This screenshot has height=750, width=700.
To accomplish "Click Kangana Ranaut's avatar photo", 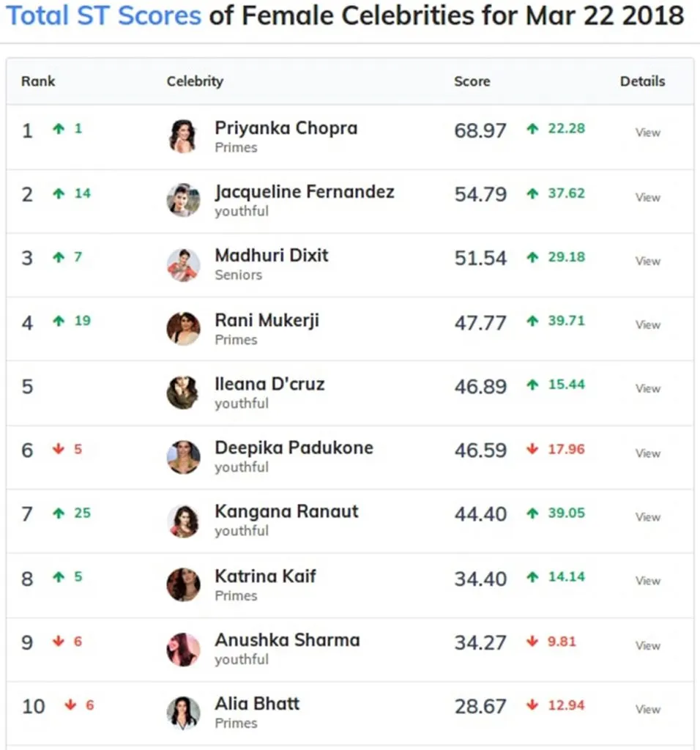I will tap(183, 521).
